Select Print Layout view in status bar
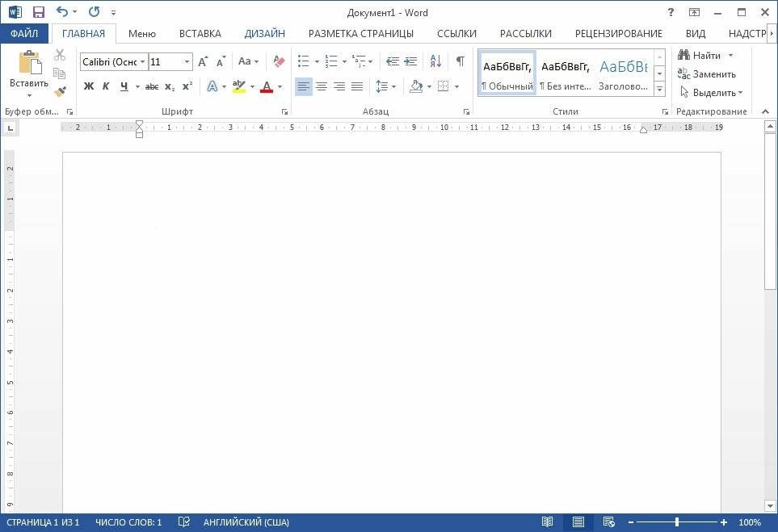Viewport: 778px width, 532px height. click(x=578, y=522)
